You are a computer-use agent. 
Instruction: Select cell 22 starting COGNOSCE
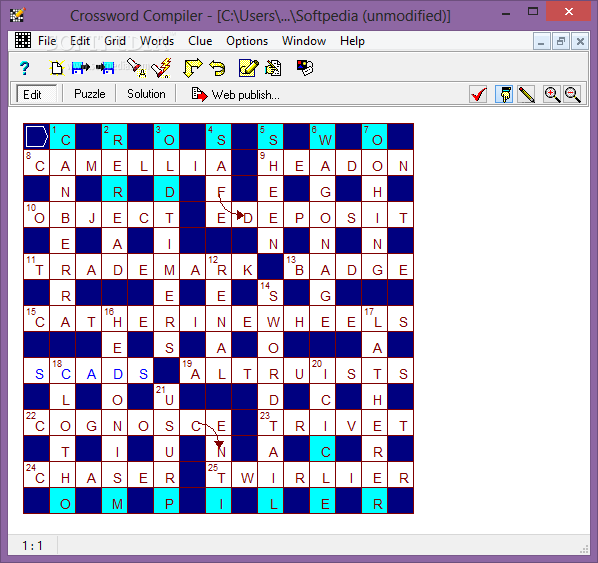[x=37, y=423]
